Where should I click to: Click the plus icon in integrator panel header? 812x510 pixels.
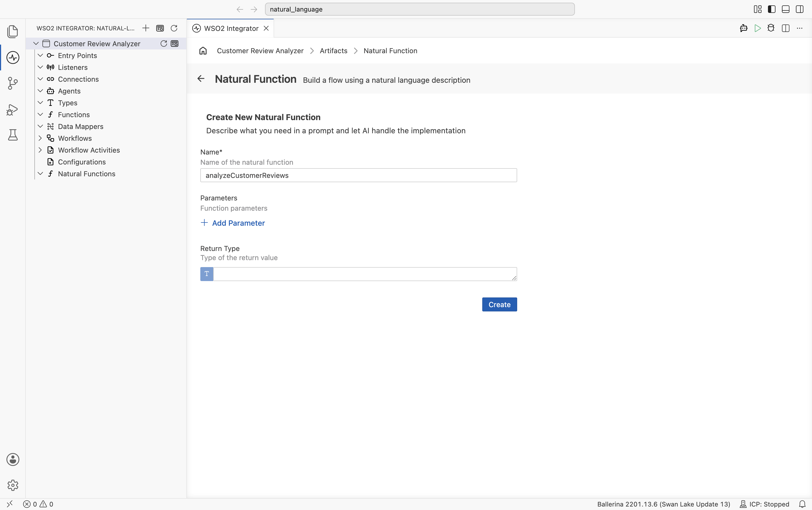point(146,28)
